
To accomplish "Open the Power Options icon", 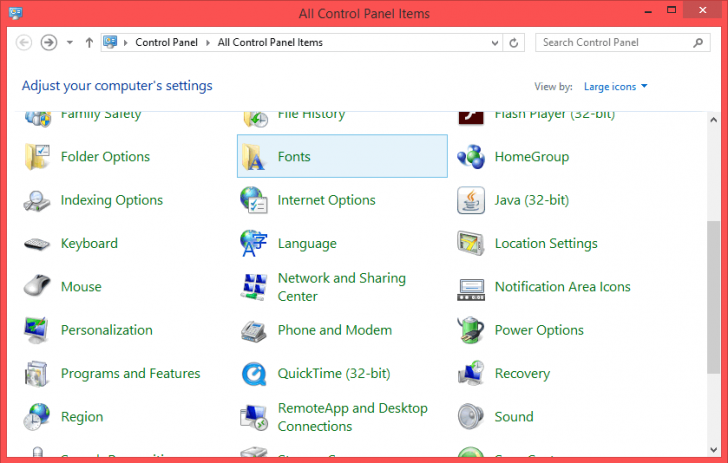I will coord(471,331).
